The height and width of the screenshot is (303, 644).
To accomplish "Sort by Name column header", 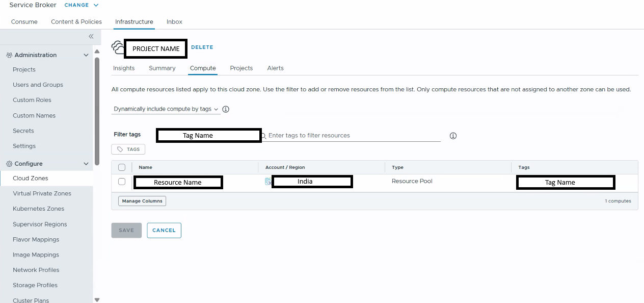I will 146,167.
